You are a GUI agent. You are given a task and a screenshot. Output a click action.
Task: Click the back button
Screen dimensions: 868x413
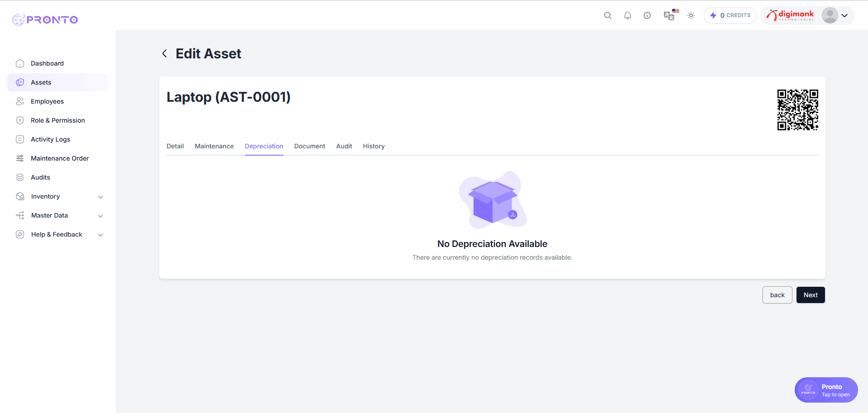[x=777, y=295]
